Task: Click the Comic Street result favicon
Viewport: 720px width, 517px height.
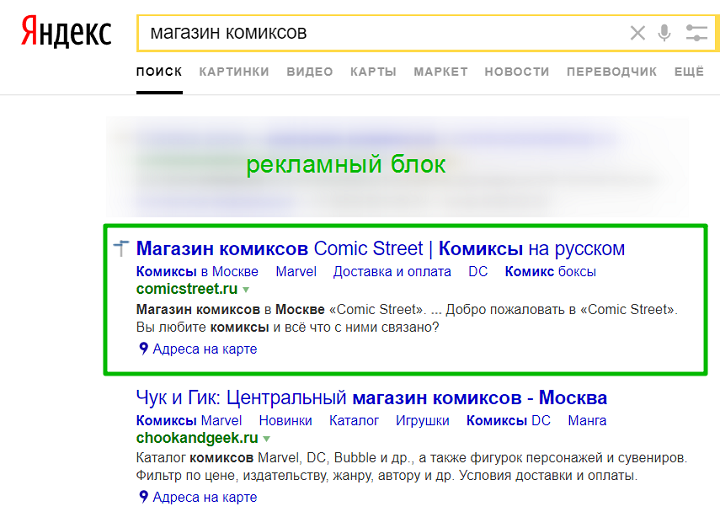Action: tap(121, 248)
